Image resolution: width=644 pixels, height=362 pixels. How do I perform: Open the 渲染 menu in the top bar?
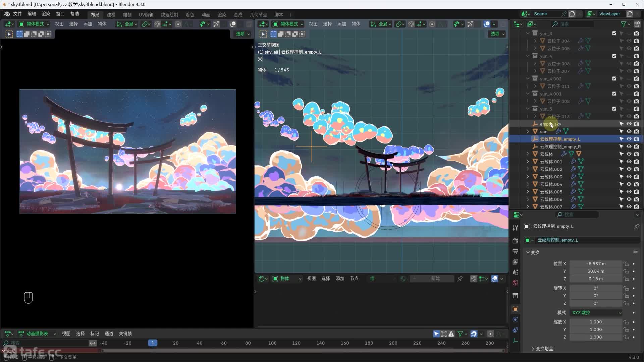46,14
